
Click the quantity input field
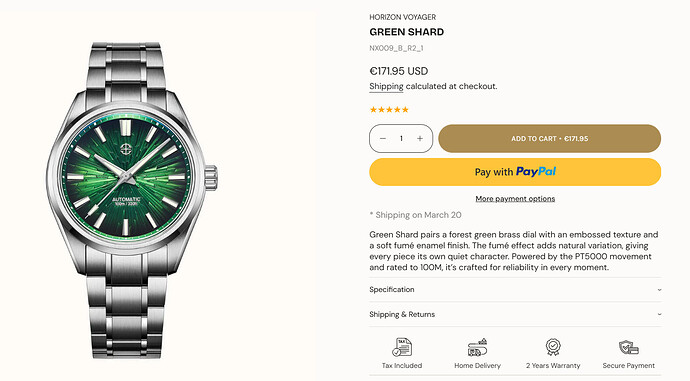click(401, 139)
